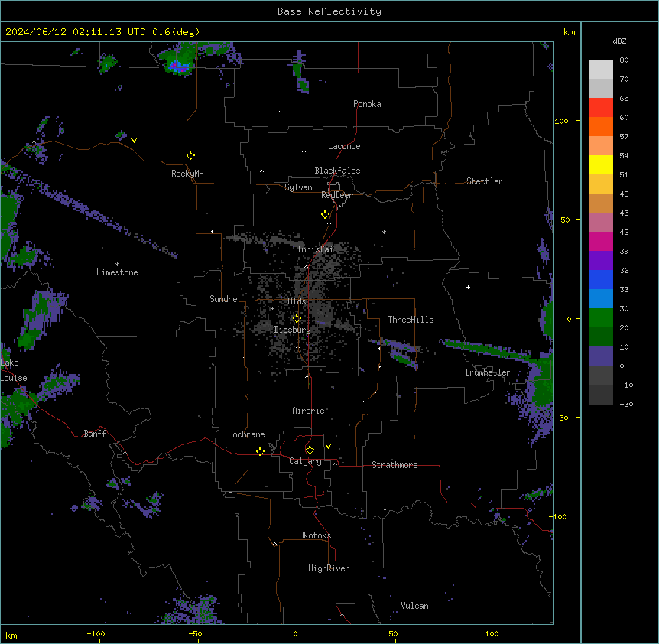
Task: Click the ThreeHills label
Action: (411, 320)
